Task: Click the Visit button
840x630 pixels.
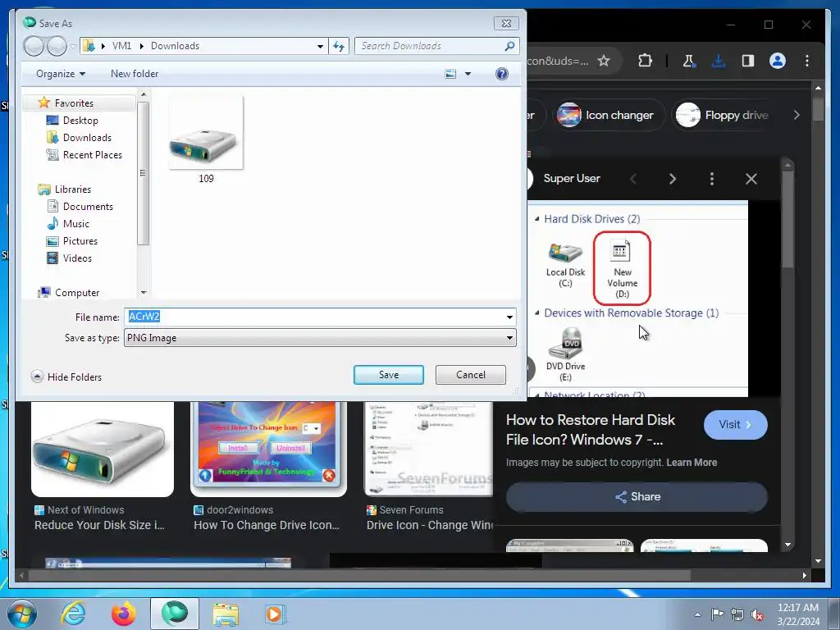Action: pos(735,425)
